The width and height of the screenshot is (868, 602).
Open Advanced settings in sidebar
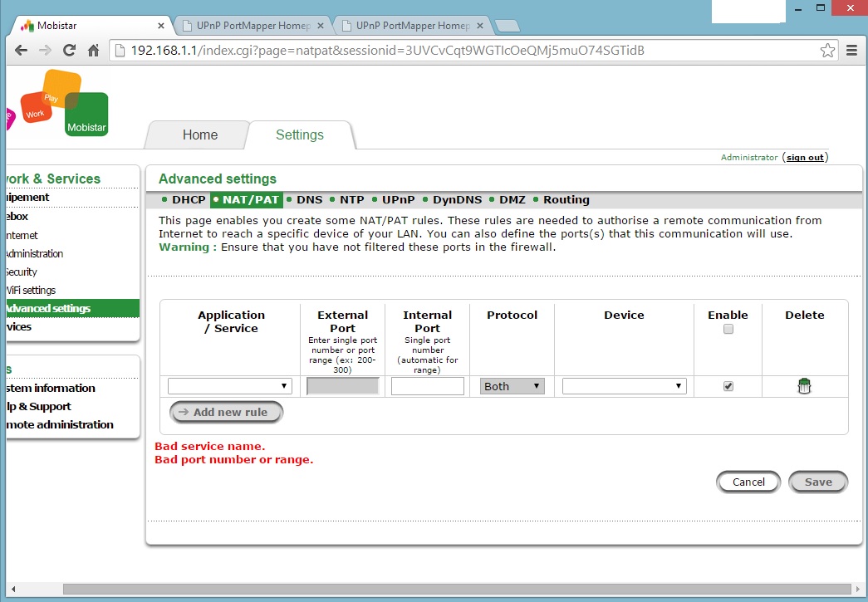click(x=72, y=308)
